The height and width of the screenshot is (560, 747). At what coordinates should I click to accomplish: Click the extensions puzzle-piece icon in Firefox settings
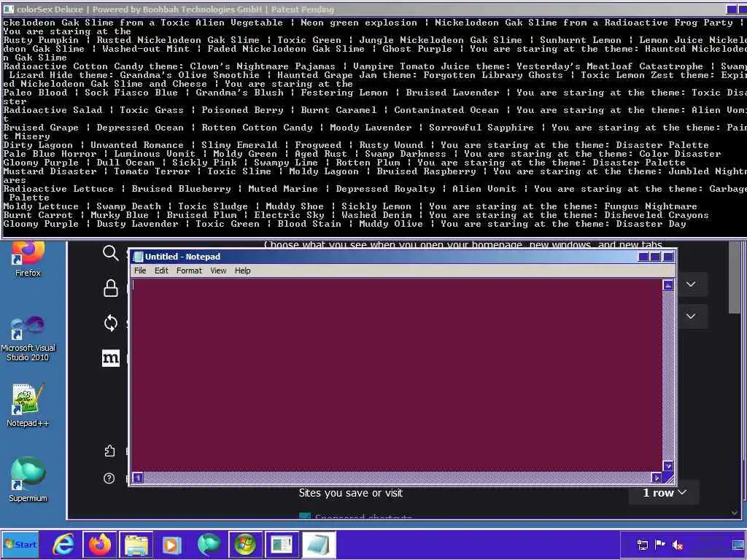point(109,451)
